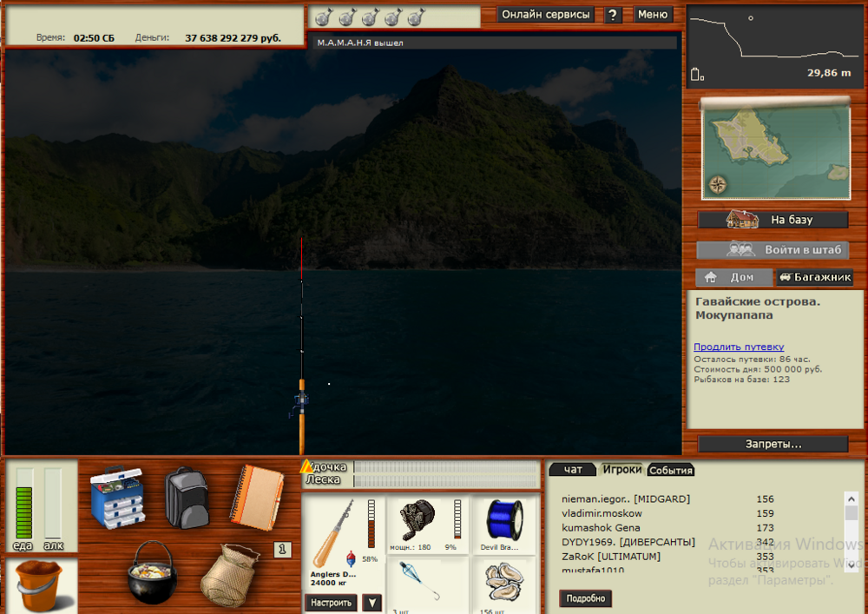868x614 pixels.
Task: Open the backpack inventory
Action: 187,497
